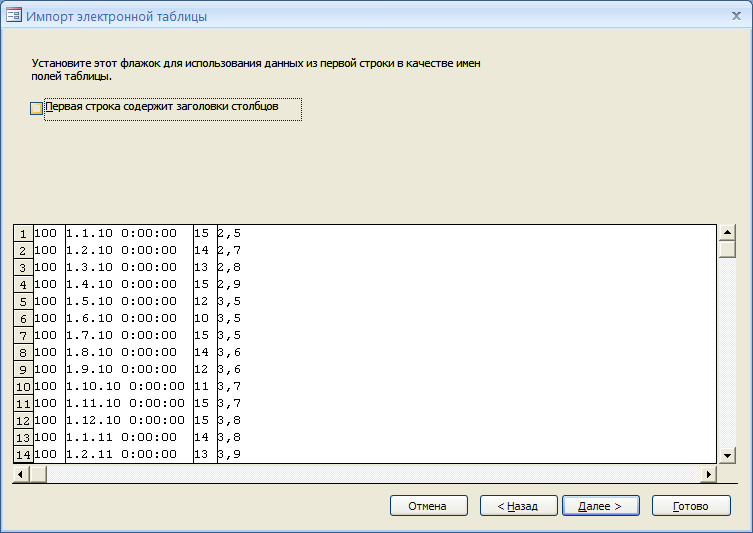Click value '3,6' in row 8
The height and width of the screenshot is (533, 753).
[229, 352]
